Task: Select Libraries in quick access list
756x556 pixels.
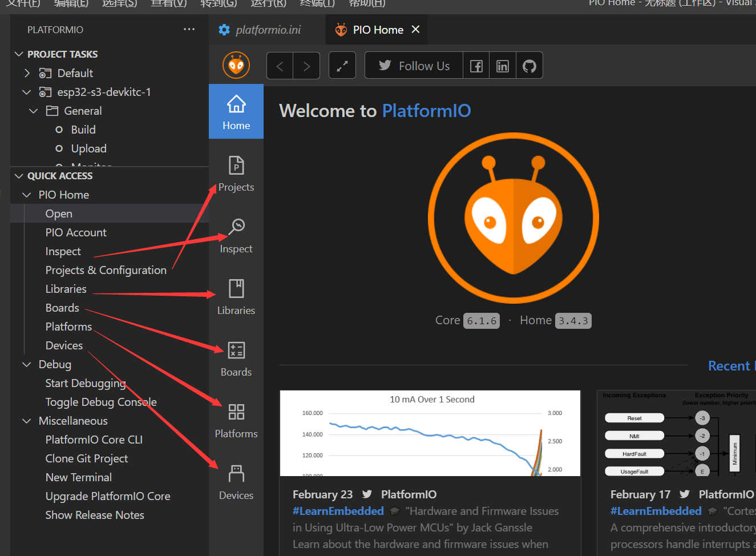Action: pos(66,289)
